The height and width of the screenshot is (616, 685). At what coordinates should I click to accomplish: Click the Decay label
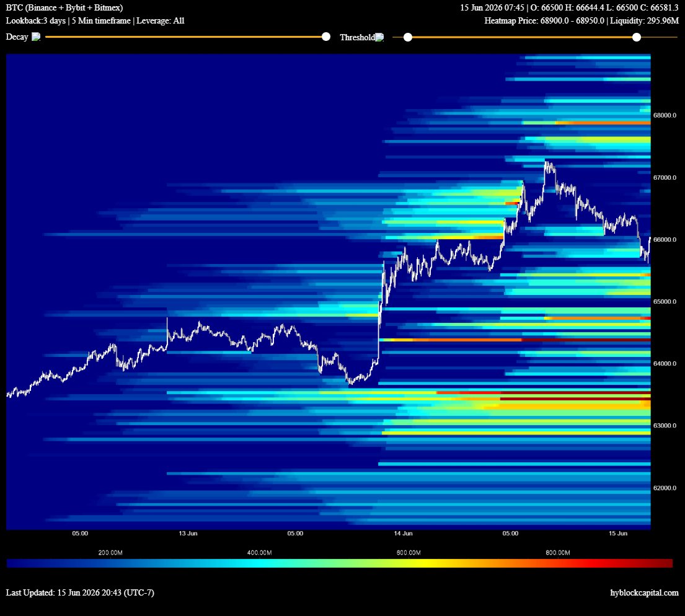point(17,37)
